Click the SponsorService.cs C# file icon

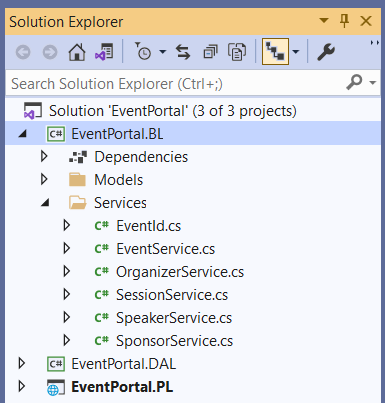click(x=102, y=341)
